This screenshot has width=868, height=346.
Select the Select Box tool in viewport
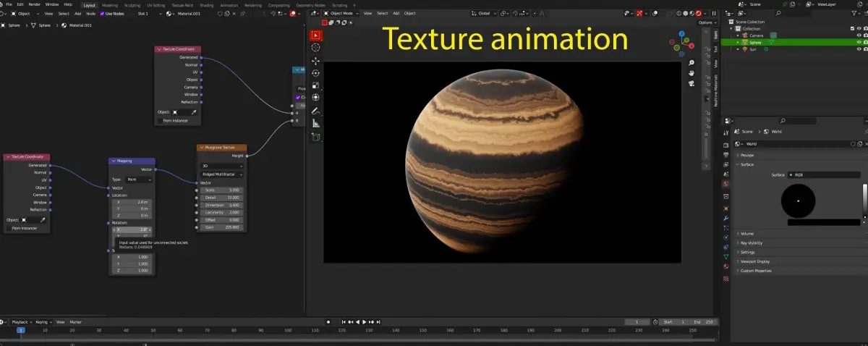316,35
